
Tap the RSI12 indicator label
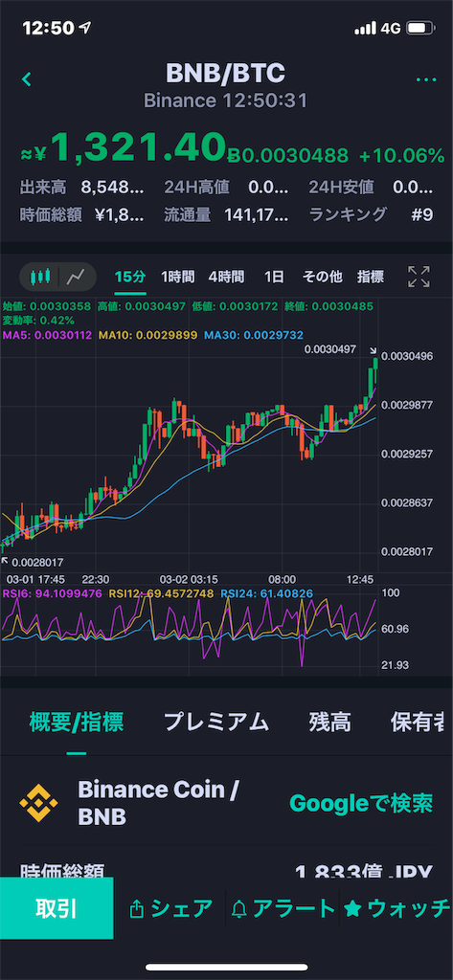[x=161, y=593]
